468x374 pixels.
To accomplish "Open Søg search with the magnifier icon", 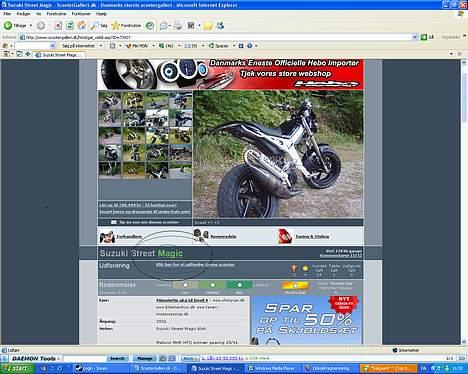I will (99, 25).
